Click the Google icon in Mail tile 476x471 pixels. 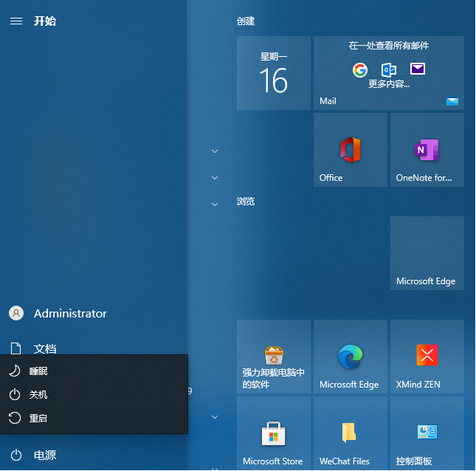tap(359, 70)
